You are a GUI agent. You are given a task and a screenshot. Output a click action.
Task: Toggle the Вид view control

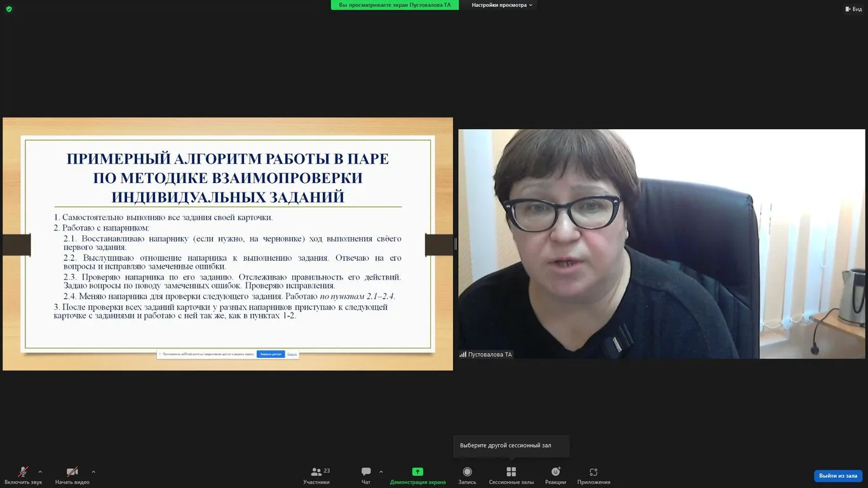point(854,9)
